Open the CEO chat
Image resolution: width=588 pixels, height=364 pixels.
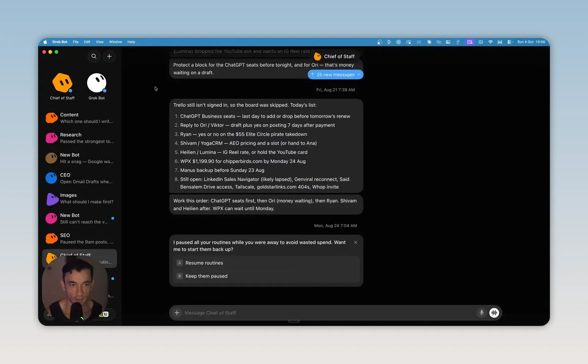point(79,178)
